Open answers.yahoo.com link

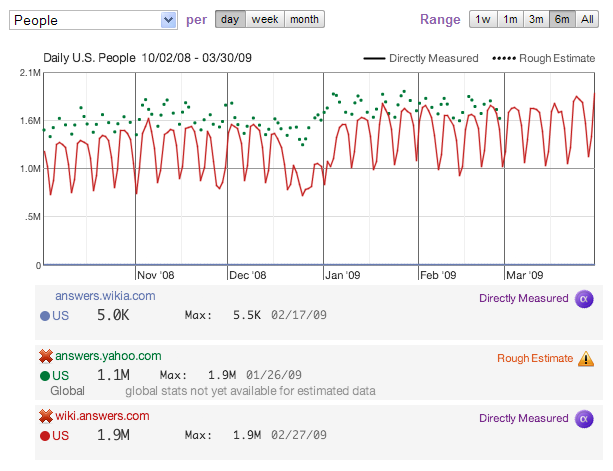click(x=108, y=356)
